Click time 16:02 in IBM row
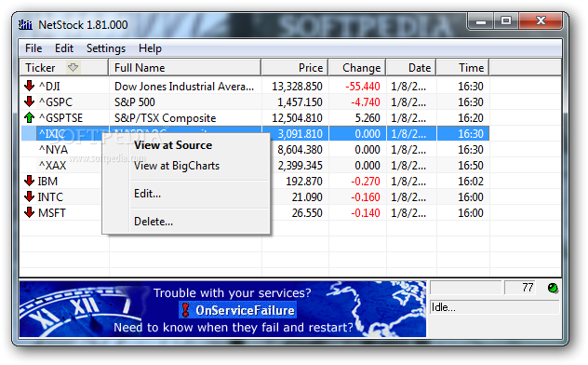The width and height of the screenshot is (588, 365). click(x=471, y=182)
